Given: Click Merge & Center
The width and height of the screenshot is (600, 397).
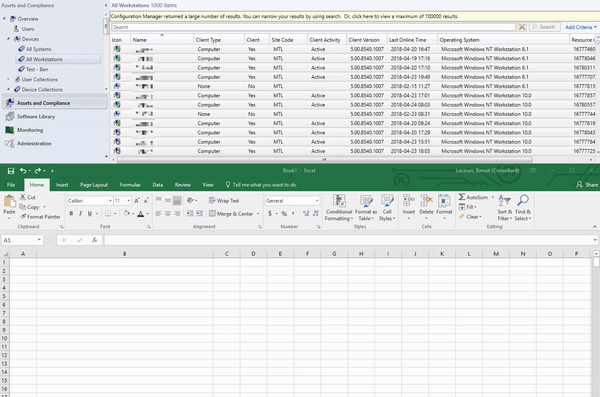Looking at the screenshot, I should 231,214.
